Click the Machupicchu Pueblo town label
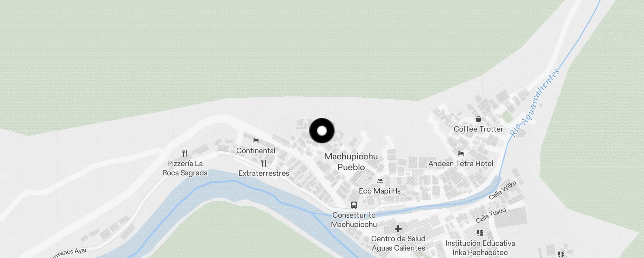644x258 pixels. [x=351, y=162]
